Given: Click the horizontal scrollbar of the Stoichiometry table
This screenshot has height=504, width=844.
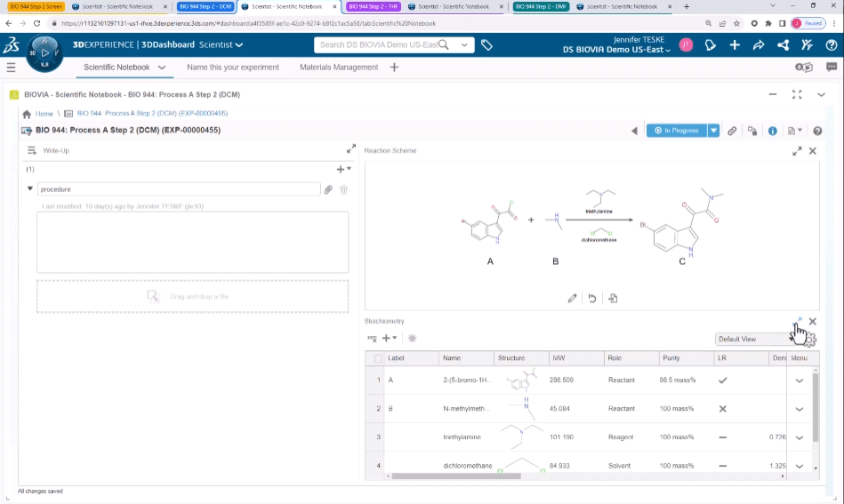Looking at the screenshot, I should click(x=456, y=476).
